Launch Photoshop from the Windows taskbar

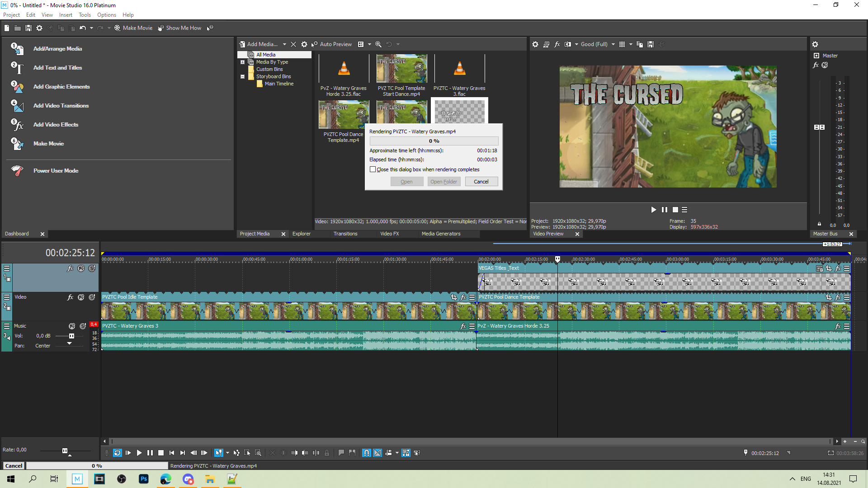coord(144,479)
